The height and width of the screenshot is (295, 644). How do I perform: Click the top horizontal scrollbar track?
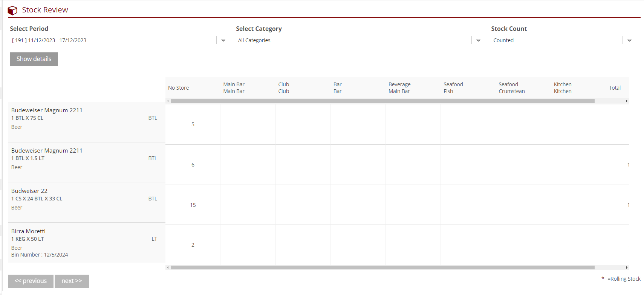pyautogui.click(x=610, y=101)
